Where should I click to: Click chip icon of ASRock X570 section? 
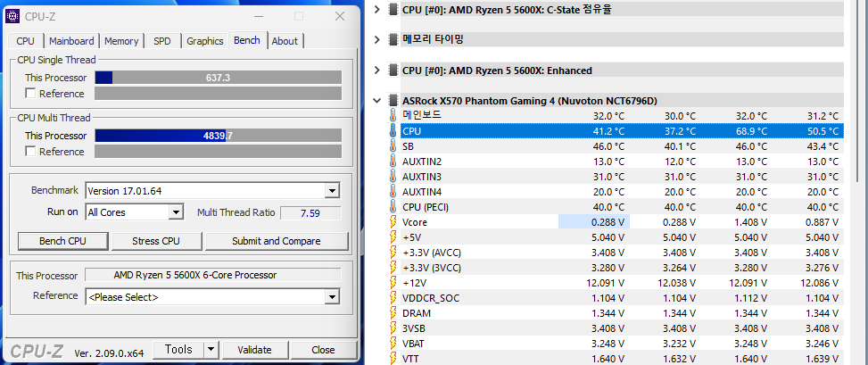pos(393,101)
